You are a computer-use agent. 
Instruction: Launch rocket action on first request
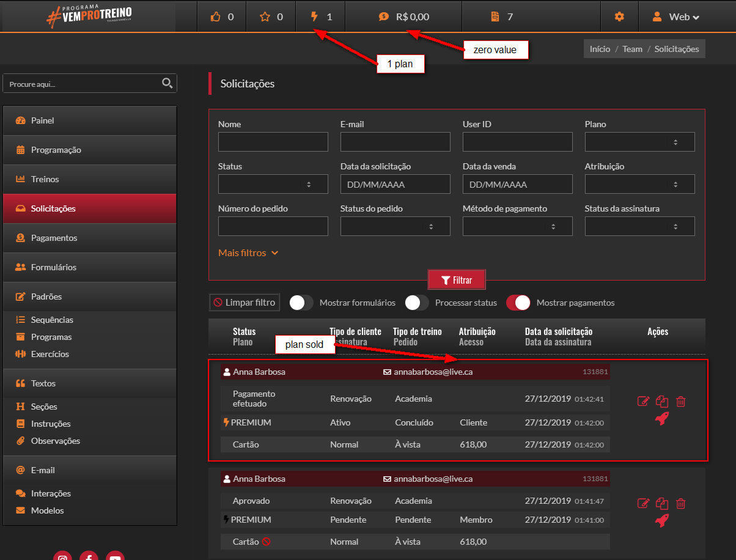pos(661,418)
